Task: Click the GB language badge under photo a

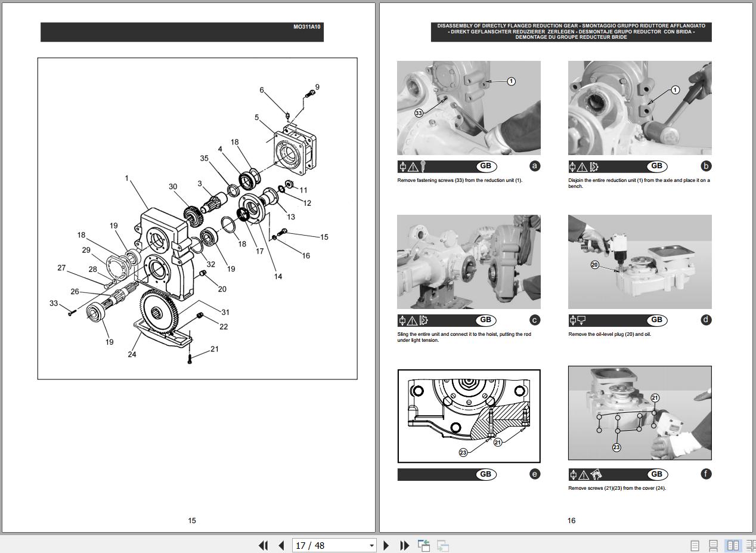Action: (486, 166)
